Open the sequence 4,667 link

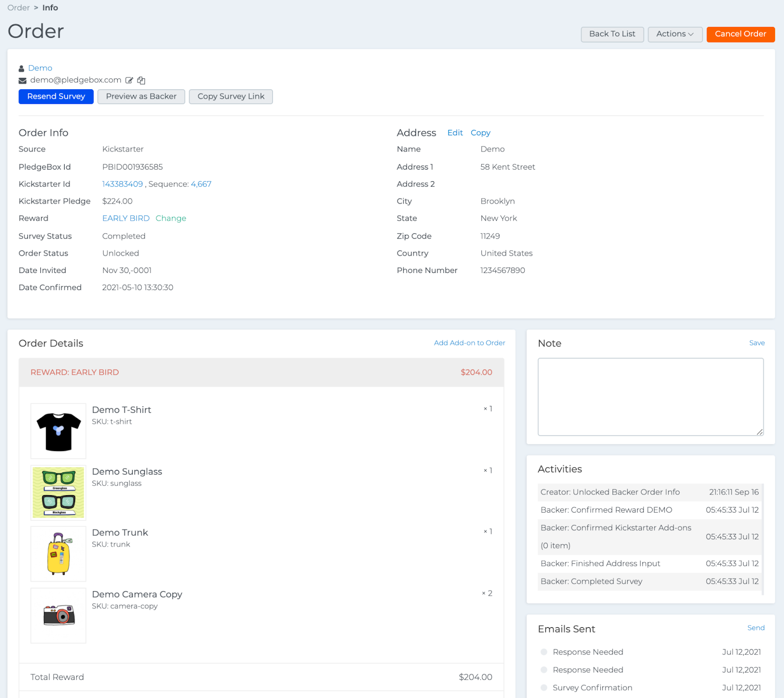[x=201, y=184]
